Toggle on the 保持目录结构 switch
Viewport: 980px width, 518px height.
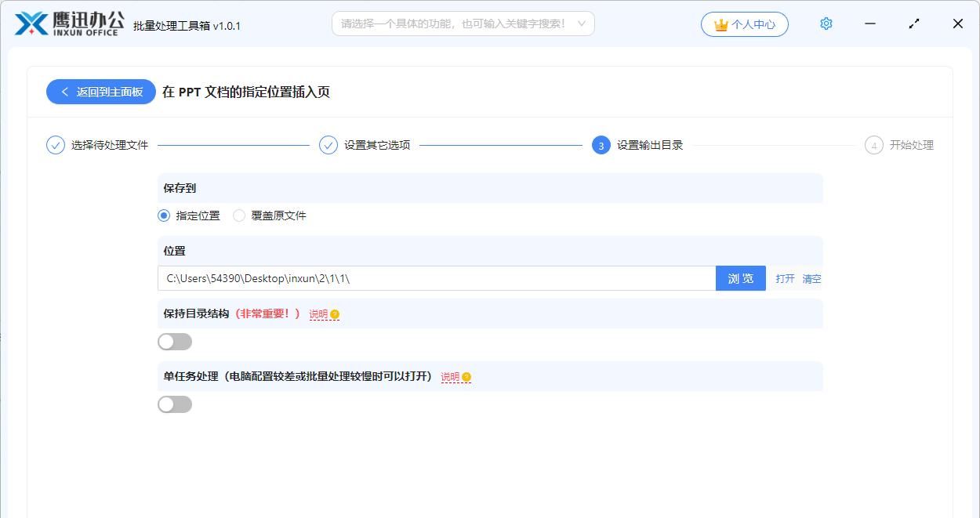[x=174, y=341]
